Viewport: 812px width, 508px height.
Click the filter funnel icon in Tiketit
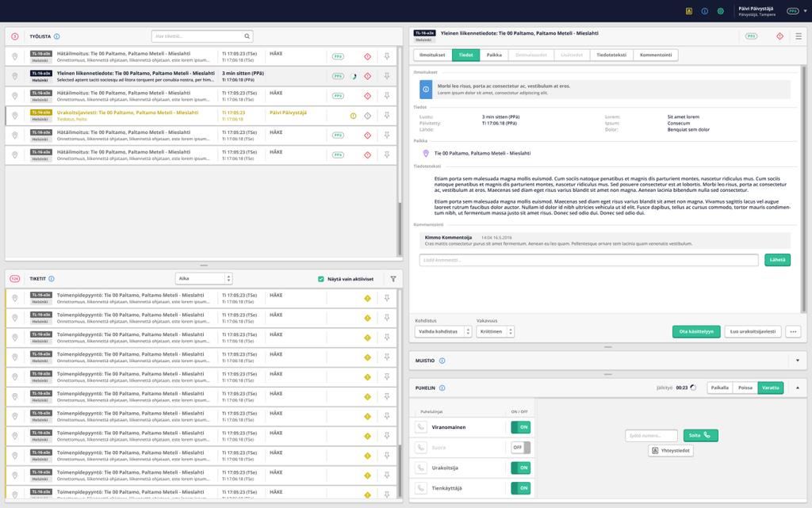click(393, 279)
